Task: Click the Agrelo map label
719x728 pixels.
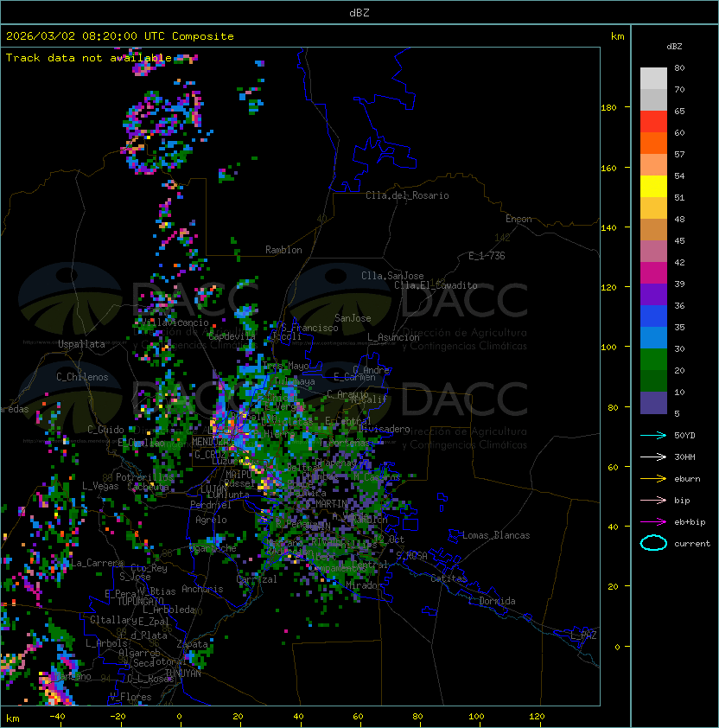Action: tap(211, 520)
